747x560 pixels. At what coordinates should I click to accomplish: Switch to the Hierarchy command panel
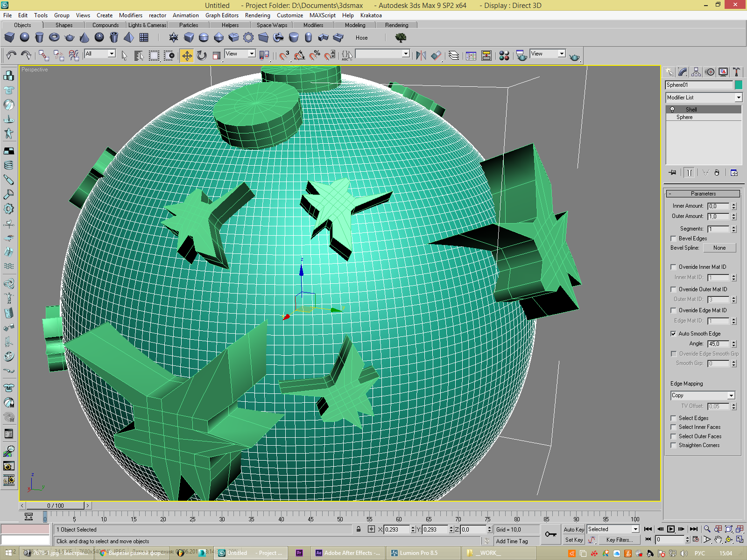pos(696,72)
